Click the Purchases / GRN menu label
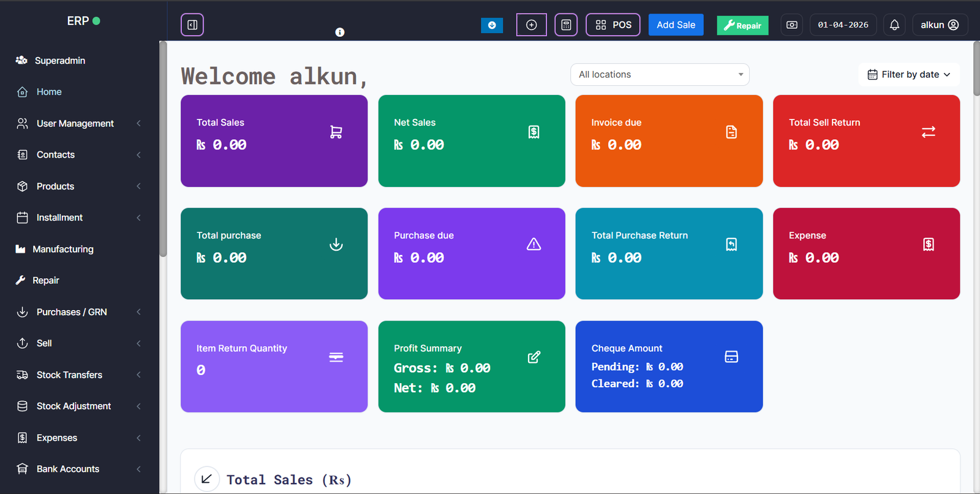 pos(72,312)
